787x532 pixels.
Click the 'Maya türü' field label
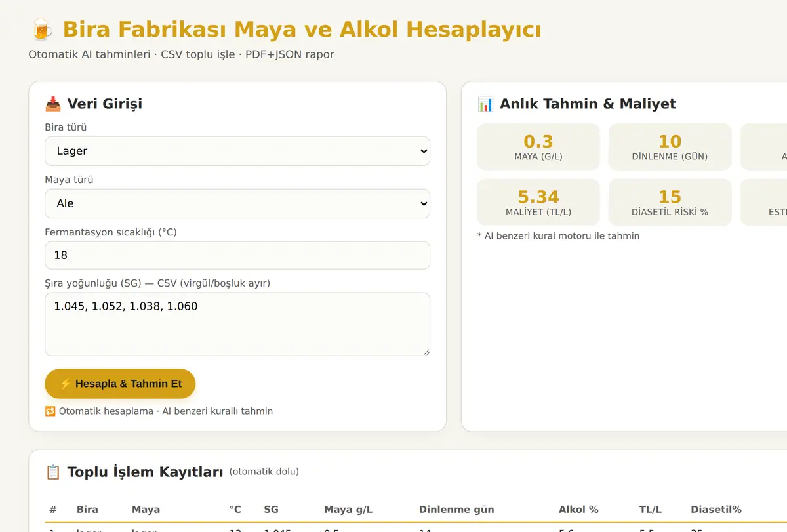(69, 180)
